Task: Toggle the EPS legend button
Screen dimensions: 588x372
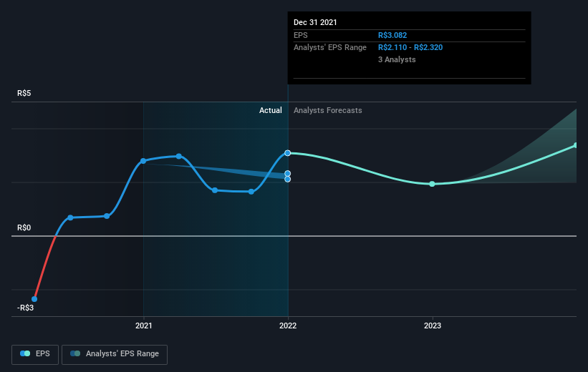Action: click(x=35, y=354)
